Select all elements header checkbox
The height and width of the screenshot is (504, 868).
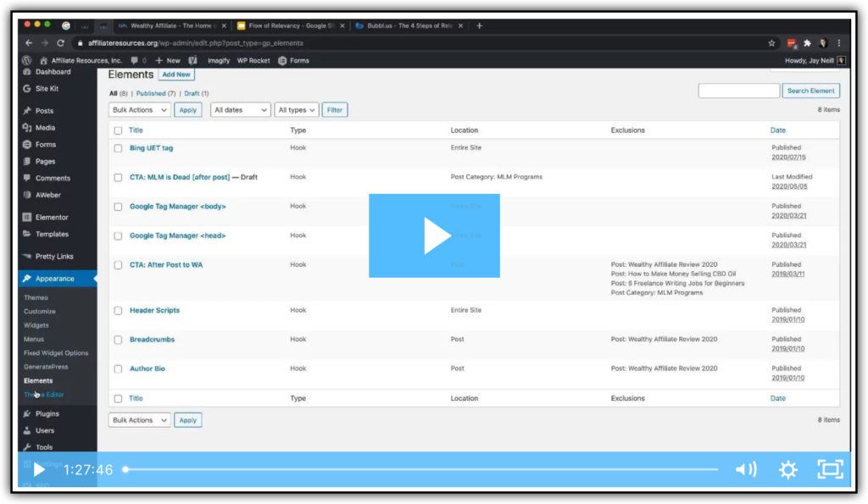tap(118, 130)
